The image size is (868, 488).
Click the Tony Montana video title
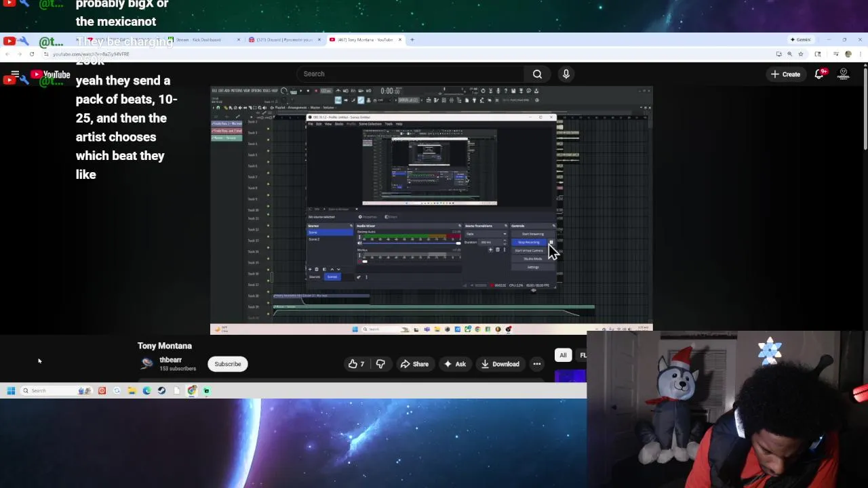[165, 346]
